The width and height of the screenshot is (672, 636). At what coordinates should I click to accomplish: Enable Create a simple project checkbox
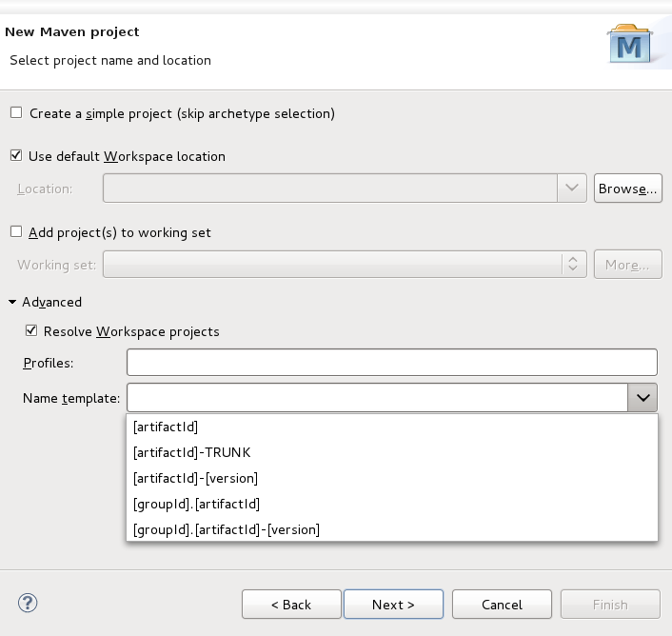[16, 113]
